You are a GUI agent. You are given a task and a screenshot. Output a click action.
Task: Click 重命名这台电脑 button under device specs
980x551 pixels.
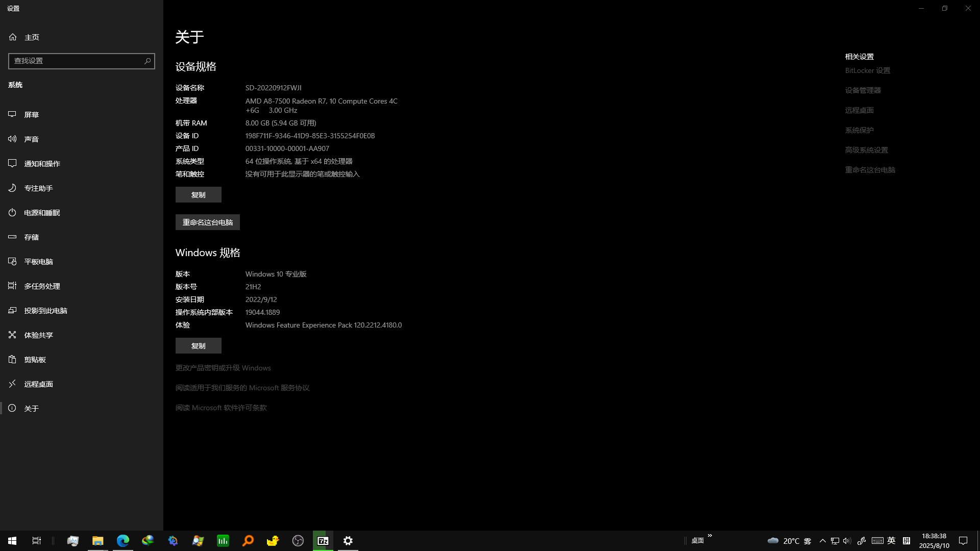point(208,222)
